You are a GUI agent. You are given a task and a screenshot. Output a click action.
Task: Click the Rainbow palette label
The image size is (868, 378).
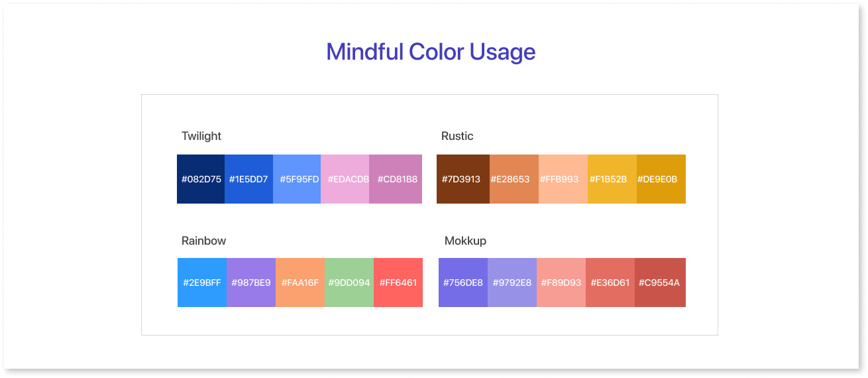pos(204,241)
